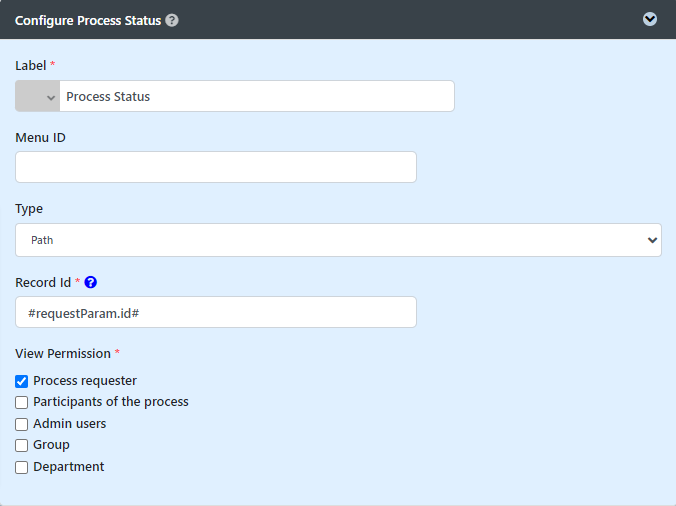
Task: Click the Admin users label text
Action: click(x=70, y=424)
